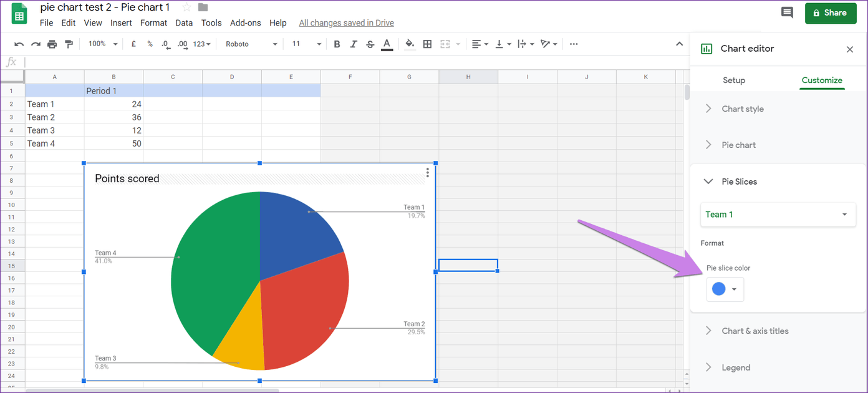Open text wrapping dropdown
This screenshot has height=393, width=868.
525,44
